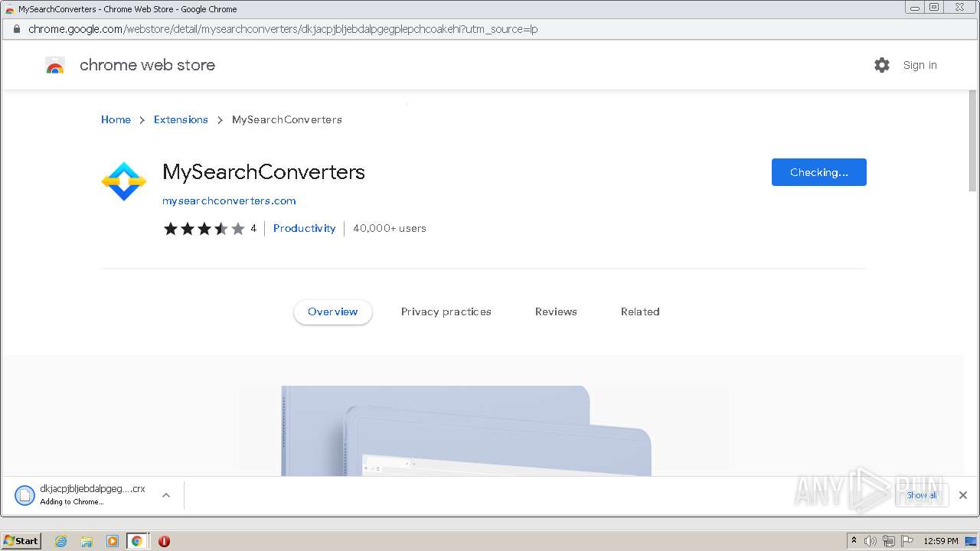Screen dimensions: 980x551
Task: Open the Reviews tab
Action: pos(556,311)
